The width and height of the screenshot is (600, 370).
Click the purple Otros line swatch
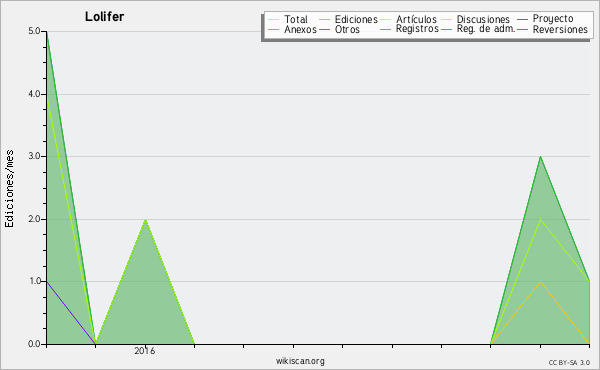[x=324, y=29]
